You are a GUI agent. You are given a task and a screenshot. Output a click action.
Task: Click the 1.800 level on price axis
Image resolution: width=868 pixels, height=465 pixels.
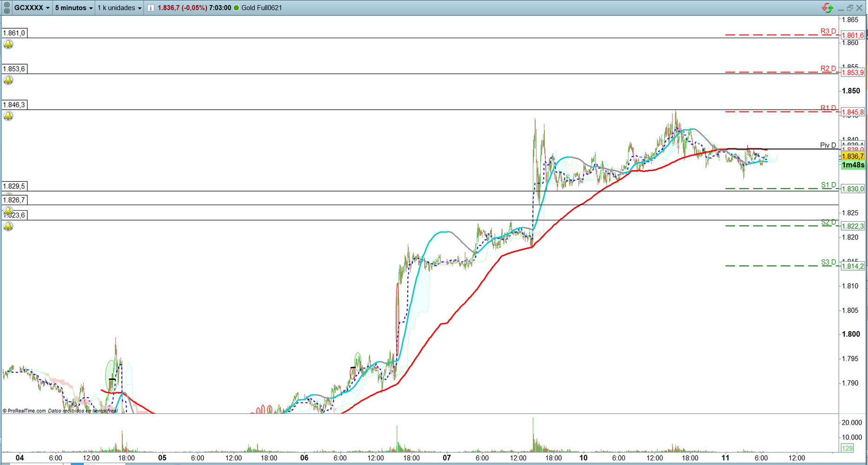pyautogui.click(x=851, y=334)
